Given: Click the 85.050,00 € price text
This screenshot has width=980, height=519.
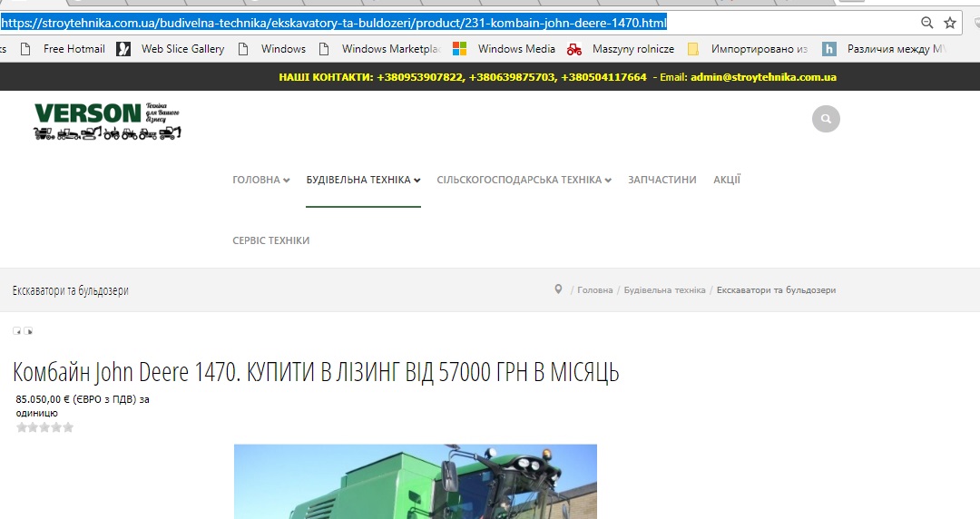Looking at the screenshot, I should point(43,399).
